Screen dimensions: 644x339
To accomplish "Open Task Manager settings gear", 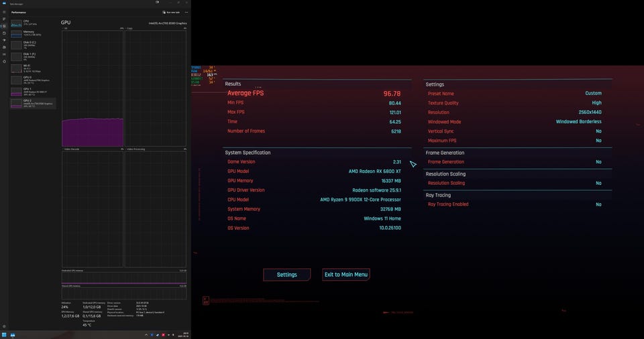I will (4, 326).
